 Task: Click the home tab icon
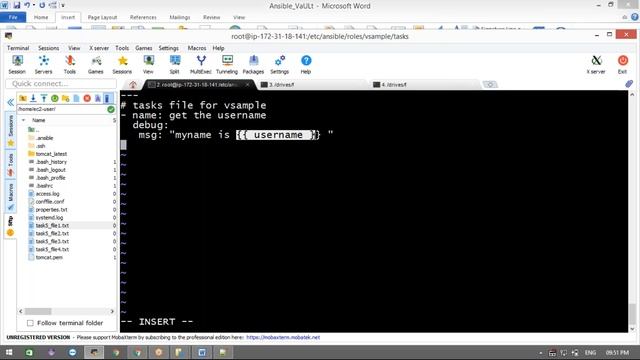[x=133, y=85]
